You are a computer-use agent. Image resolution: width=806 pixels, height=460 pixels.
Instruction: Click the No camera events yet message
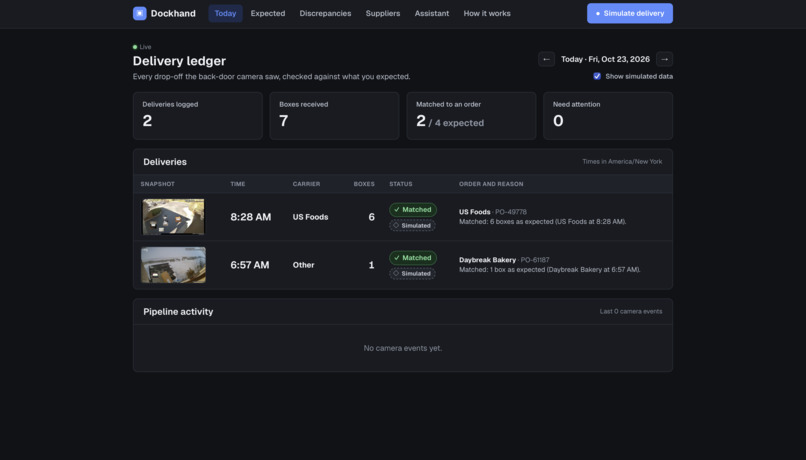403,348
